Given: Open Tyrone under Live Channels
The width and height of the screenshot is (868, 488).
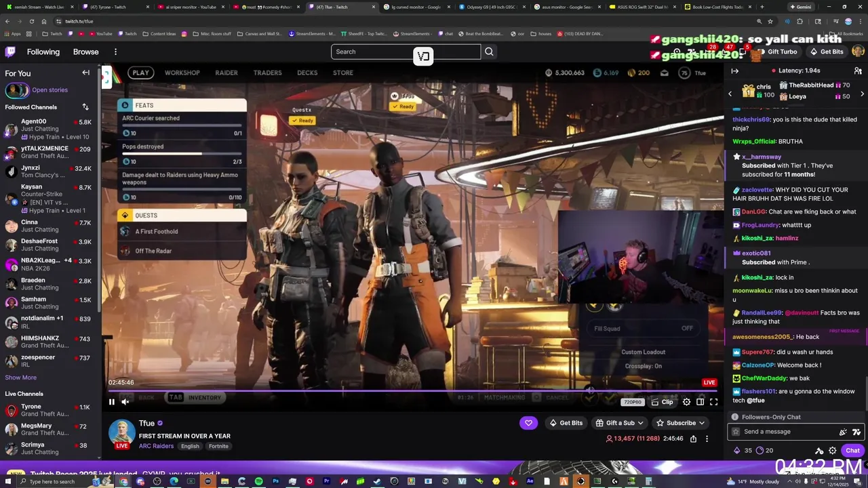Looking at the screenshot, I should (49, 410).
